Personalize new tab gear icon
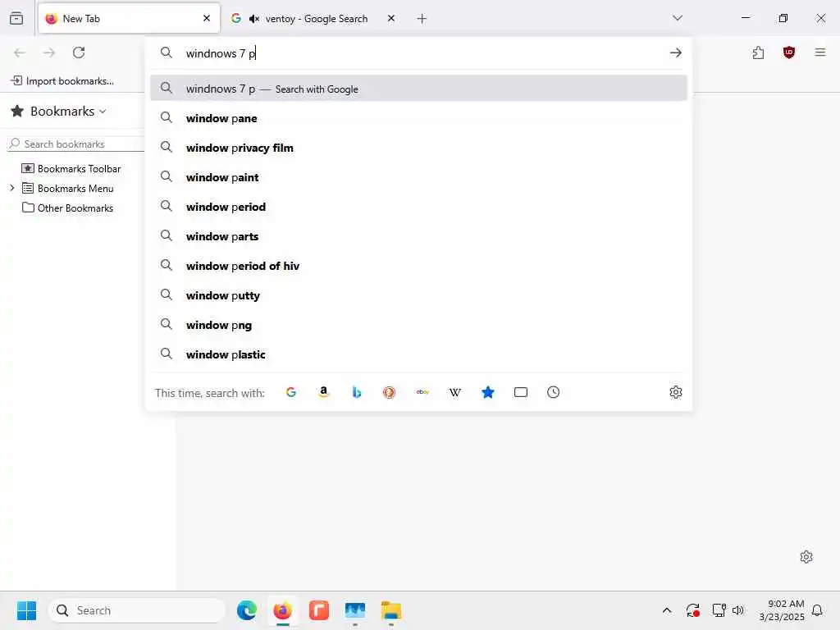 [806, 557]
